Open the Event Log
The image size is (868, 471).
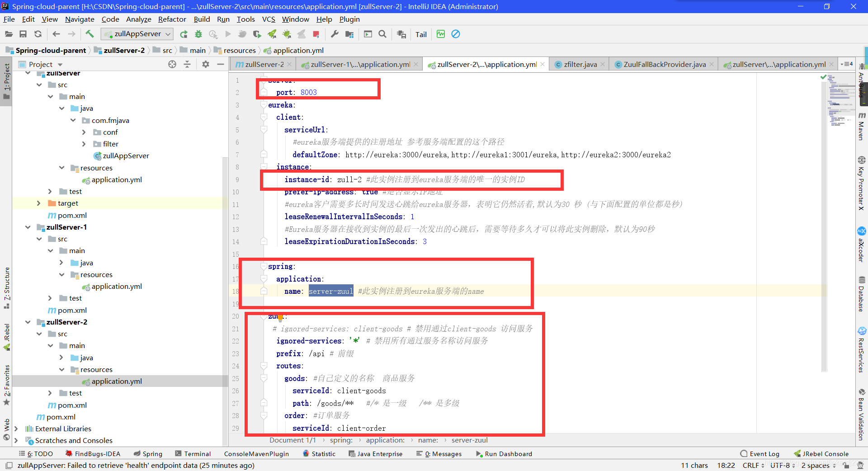click(760, 454)
